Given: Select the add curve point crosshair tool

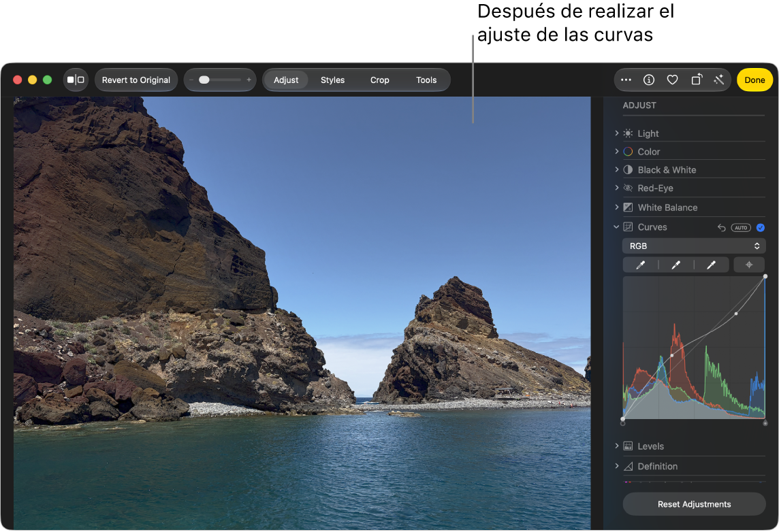Looking at the screenshot, I should click(x=748, y=265).
